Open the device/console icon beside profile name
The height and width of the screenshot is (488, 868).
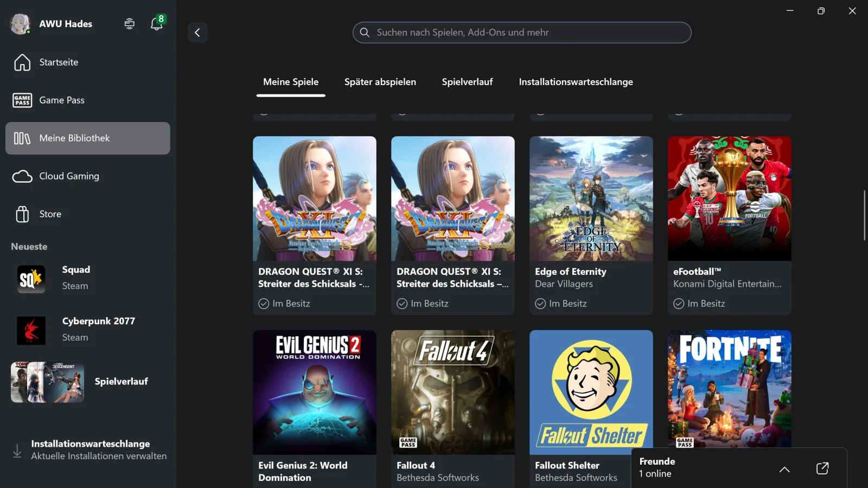(x=129, y=24)
